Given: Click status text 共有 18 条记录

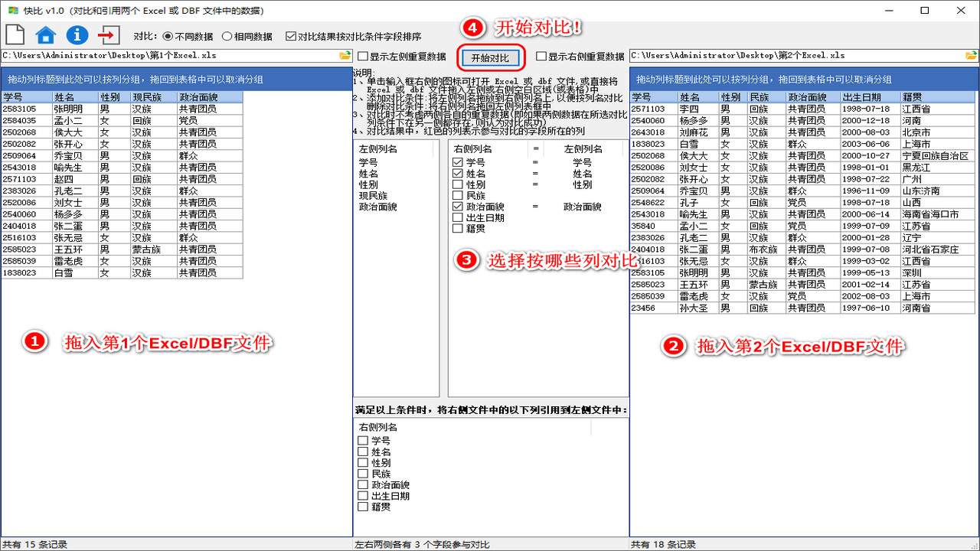Looking at the screenshot, I should point(663,544).
